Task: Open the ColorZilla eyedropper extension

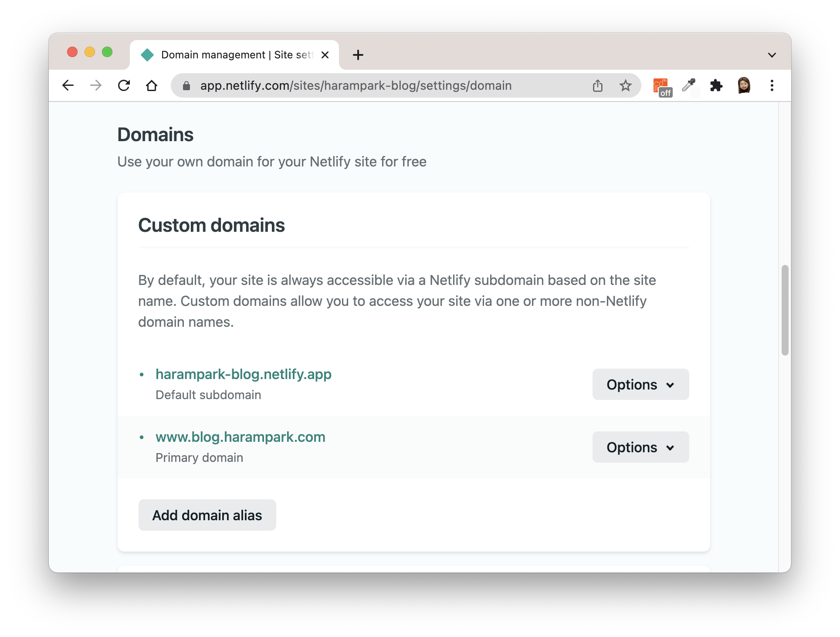Action: [x=689, y=85]
